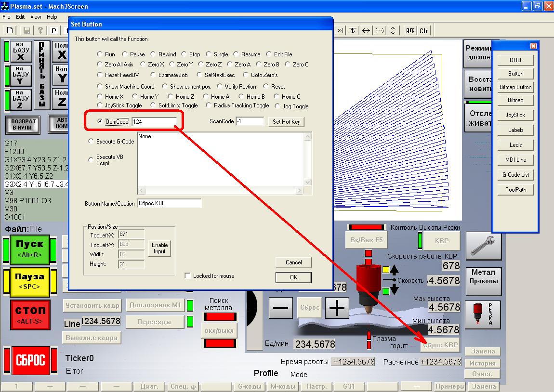The image size is (554, 392).
Task: Select the OemCode radio button
Action: click(100, 121)
